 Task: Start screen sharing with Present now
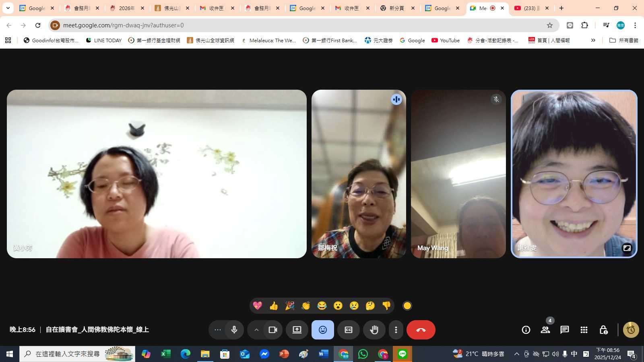pyautogui.click(x=297, y=330)
